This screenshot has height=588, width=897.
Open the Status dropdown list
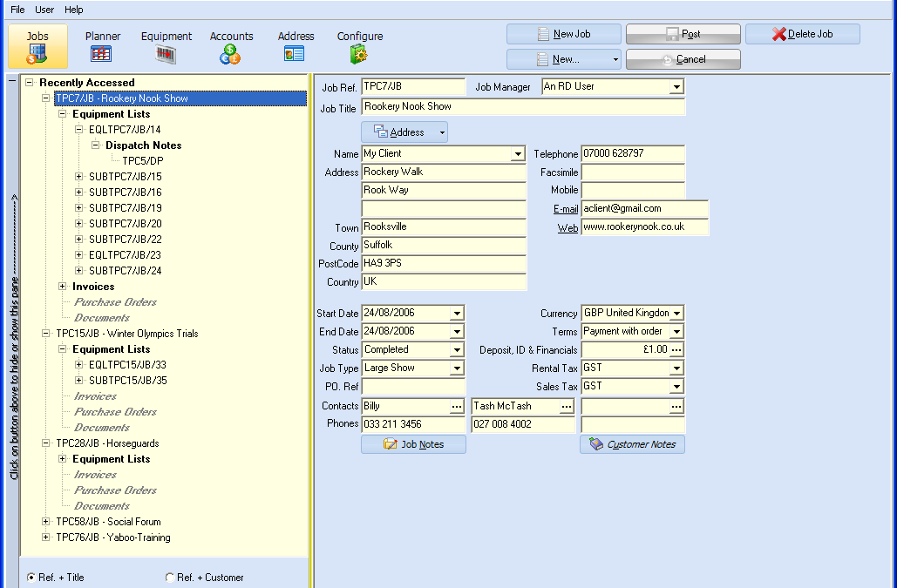(x=457, y=350)
